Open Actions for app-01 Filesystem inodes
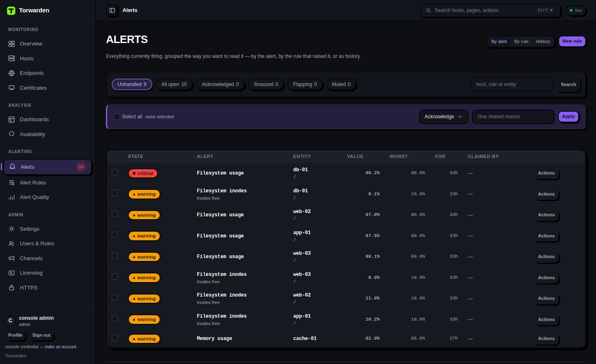 [x=546, y=320]
